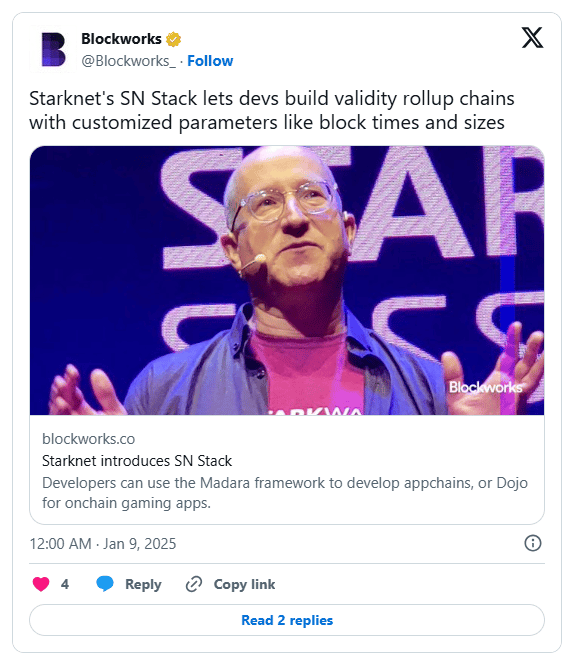
Task: Open the Blockworks display name
Action: [x=121, y=39]
